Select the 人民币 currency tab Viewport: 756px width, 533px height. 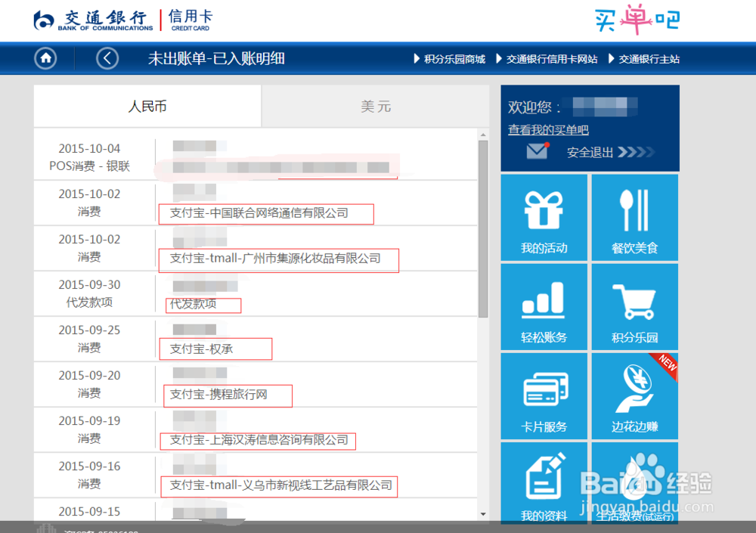click(x=147, y=106)
